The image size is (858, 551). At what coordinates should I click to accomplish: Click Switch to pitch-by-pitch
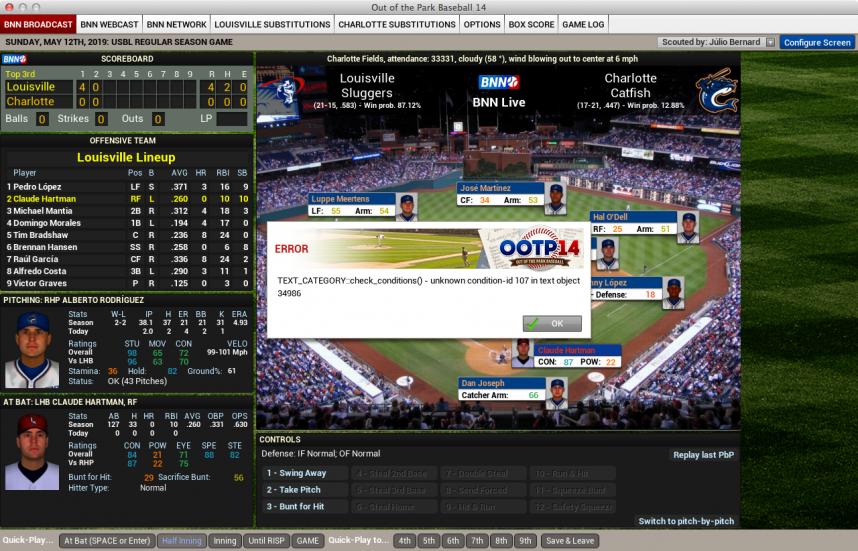[686, 521]
